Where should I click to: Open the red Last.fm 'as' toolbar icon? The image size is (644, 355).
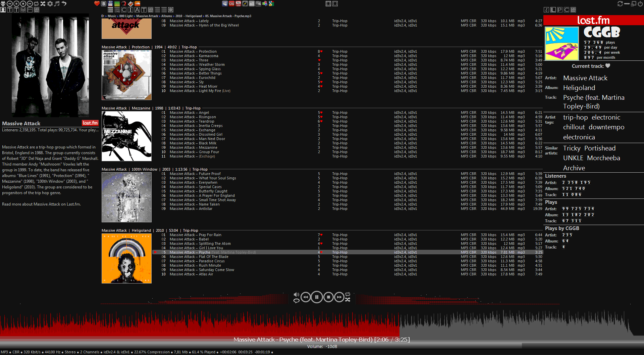point(231,4)
